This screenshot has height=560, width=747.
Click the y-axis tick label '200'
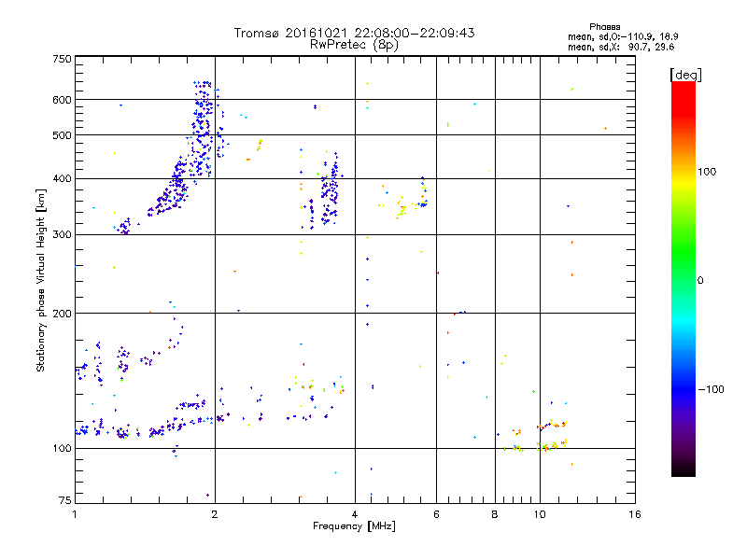pyautogui.click(x=62, y=314)
